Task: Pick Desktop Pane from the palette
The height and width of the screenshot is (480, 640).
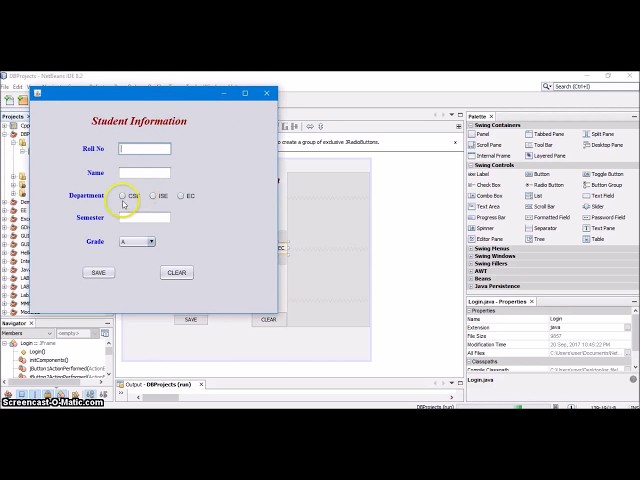Action: (x=603, y=145)
